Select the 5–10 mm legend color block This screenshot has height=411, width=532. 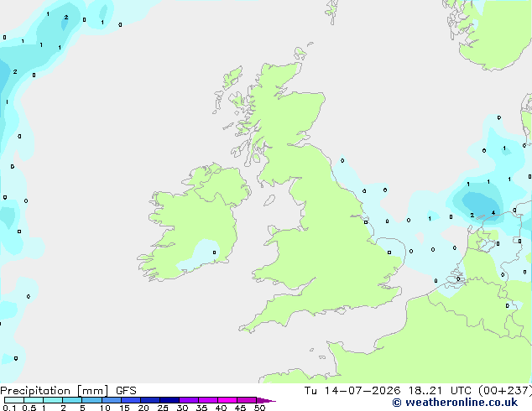coord(91,400)
